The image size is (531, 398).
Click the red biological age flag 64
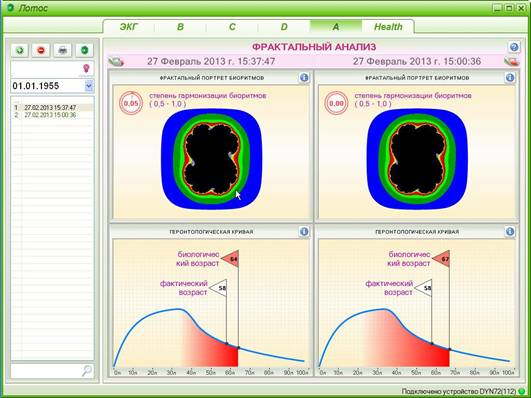tap(231, 259)
